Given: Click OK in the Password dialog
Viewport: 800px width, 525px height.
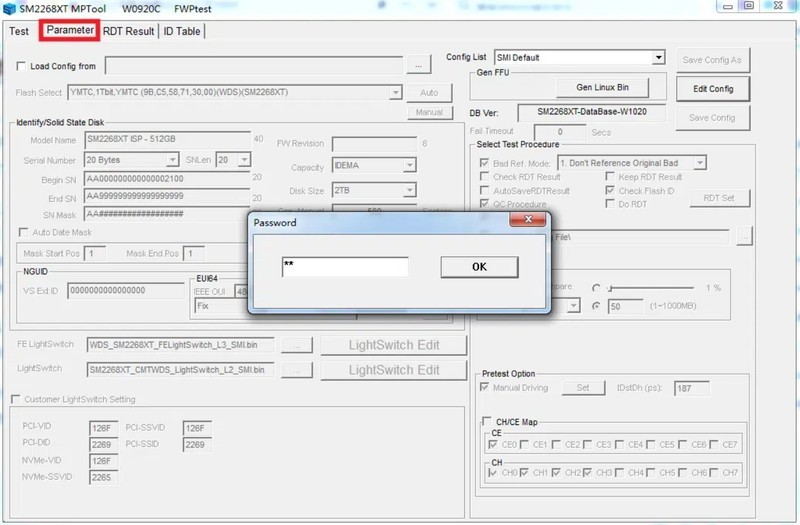Looking at the screenshot, I should [x=479, y=267].
